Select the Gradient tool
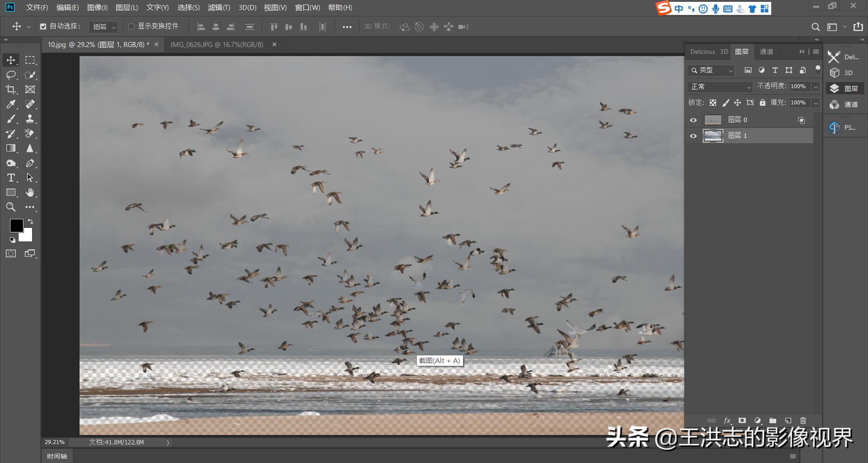 (11, 148)
